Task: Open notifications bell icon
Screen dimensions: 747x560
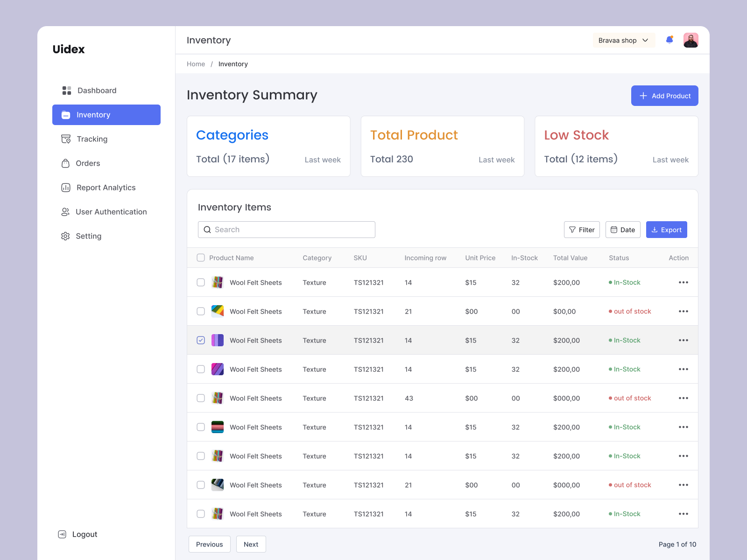Action: click(x=669, y=40)
